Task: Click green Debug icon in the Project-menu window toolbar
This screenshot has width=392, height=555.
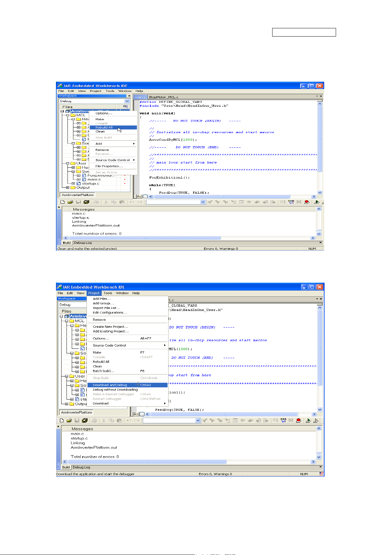Action: click(308, 421)
